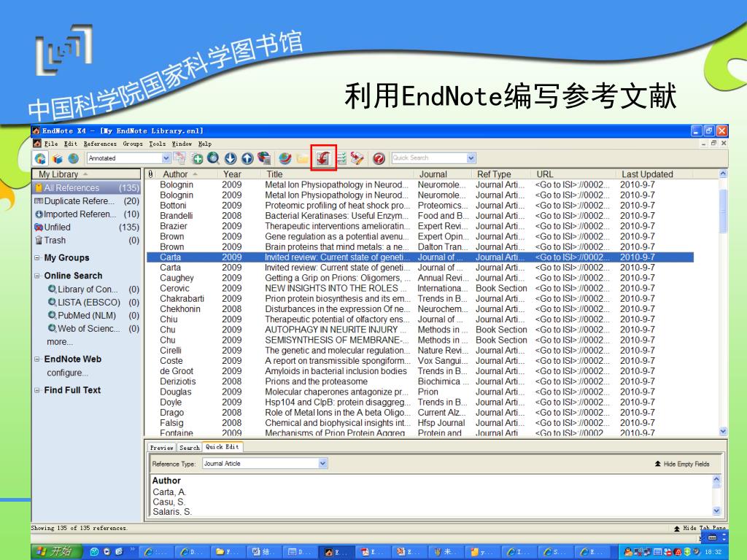The image size is (747, 560).
Task: Collapse the Find Full Text section
Action: (37, 390)
